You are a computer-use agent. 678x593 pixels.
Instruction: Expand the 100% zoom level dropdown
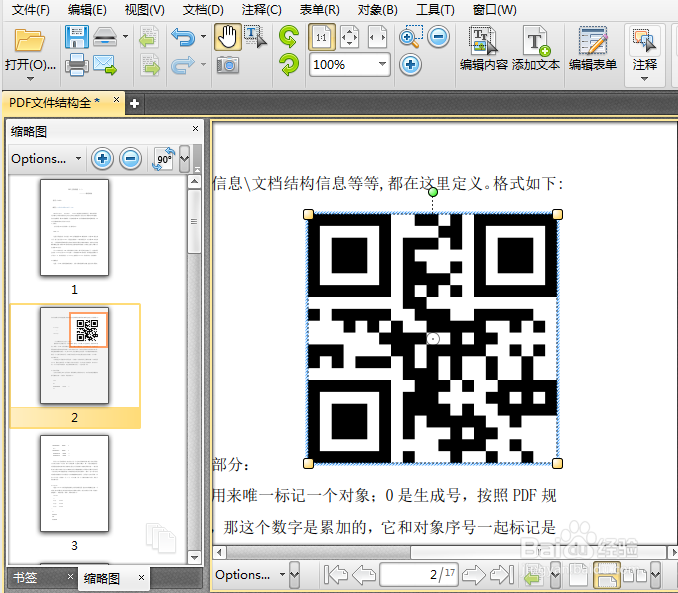point(382,64)
